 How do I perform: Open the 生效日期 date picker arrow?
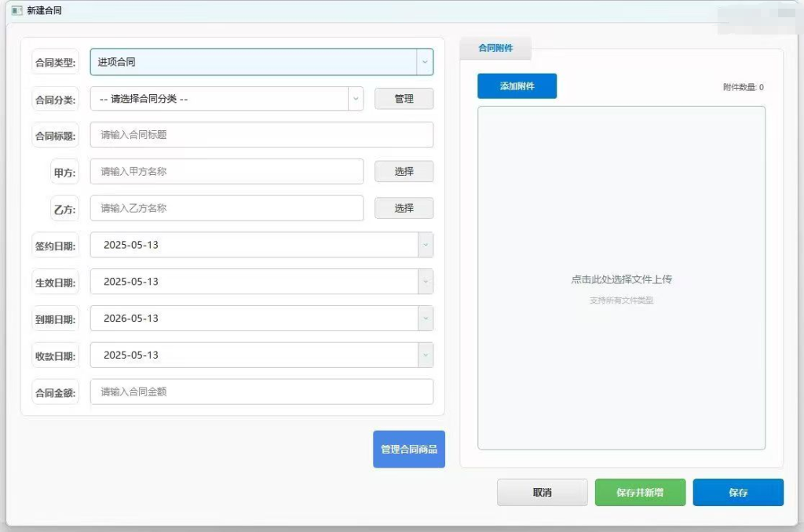(426, 282)
